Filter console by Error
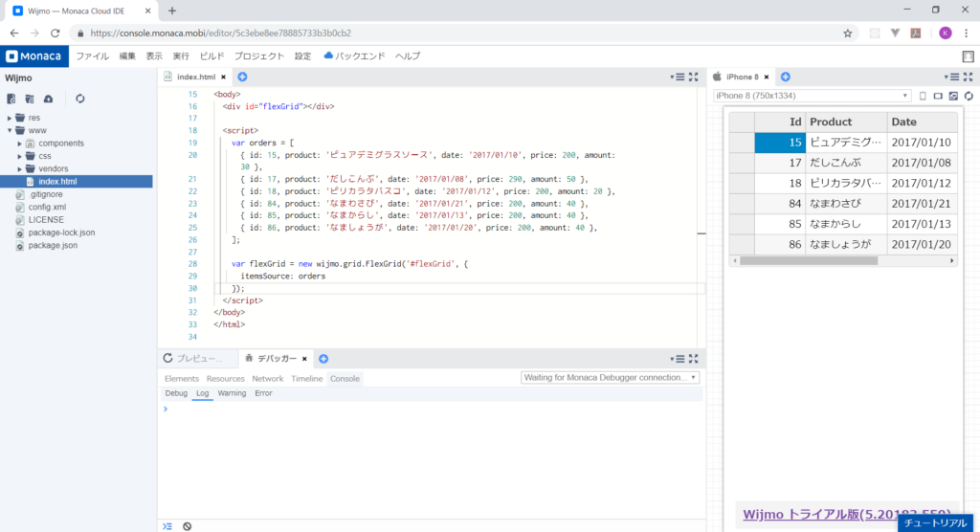980x532 pixels. (263, 393)
